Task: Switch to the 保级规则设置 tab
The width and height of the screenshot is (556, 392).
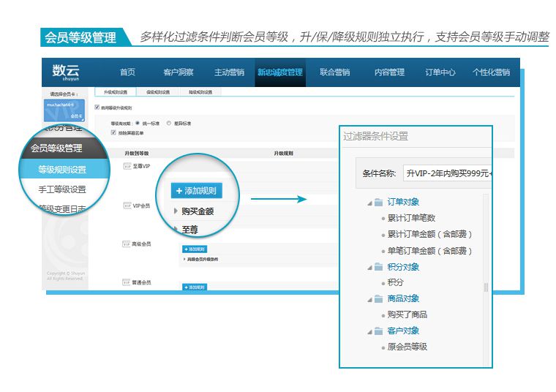Action: (157, 93)
